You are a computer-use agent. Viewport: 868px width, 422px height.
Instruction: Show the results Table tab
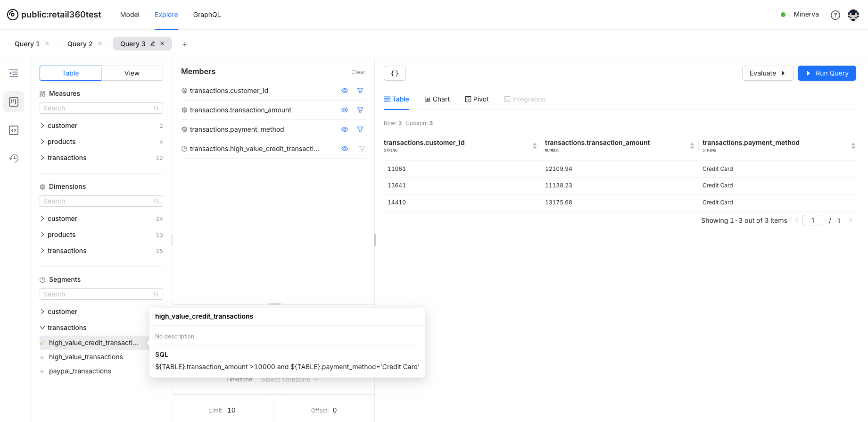[x=397, y=99]
